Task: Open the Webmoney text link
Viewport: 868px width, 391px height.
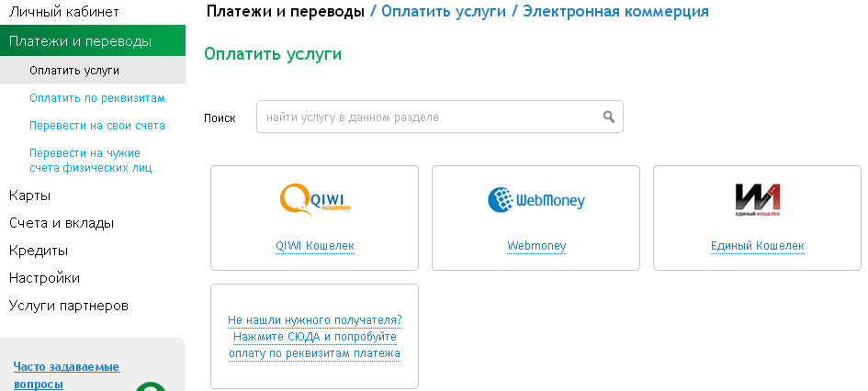Action: pos(536,246)
